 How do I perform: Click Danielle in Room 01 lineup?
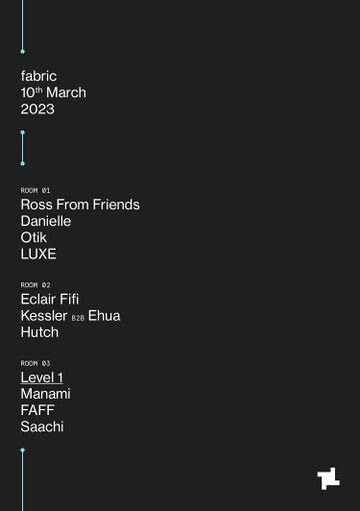46,221
